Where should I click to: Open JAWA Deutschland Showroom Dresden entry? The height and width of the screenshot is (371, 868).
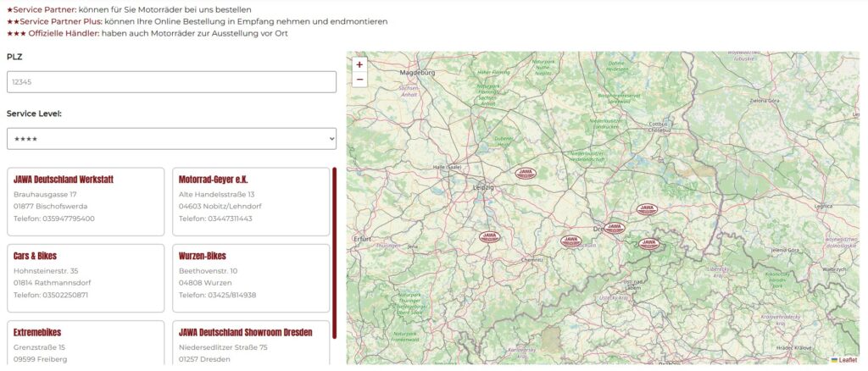pyautogui.click(x=250, y=343)
